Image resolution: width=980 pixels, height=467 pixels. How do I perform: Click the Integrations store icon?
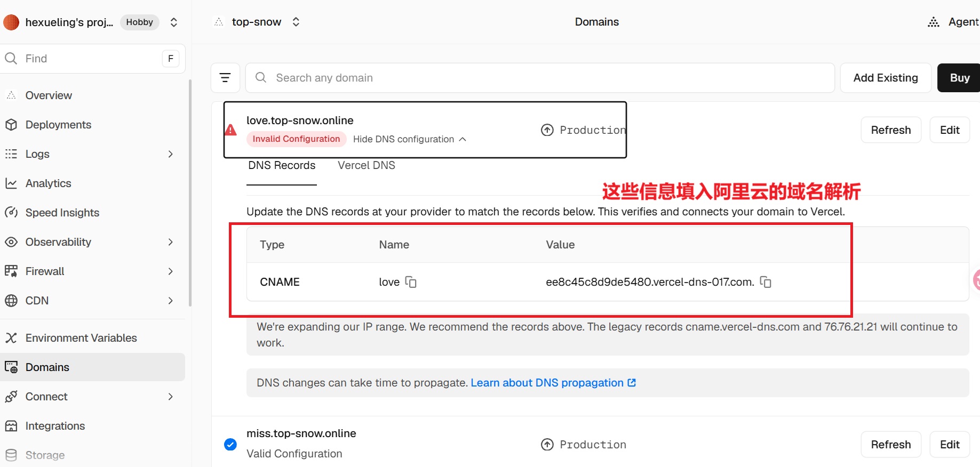coord(11,426)
